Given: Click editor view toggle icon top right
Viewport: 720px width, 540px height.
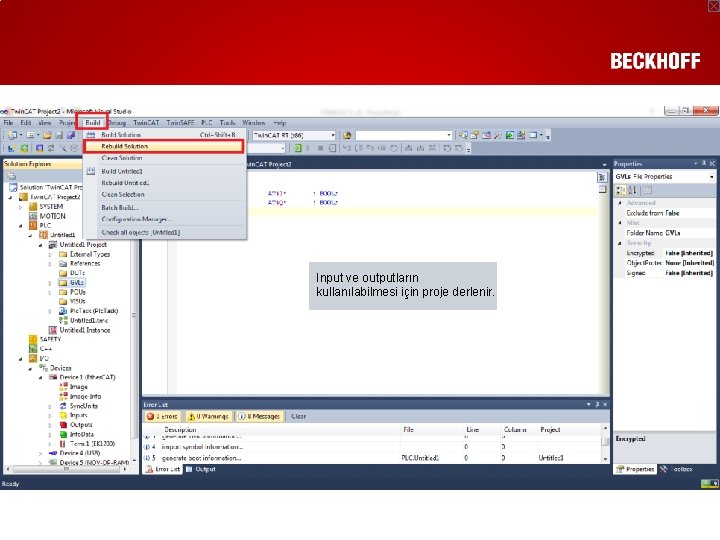Looking at the screenshot, I should point(602,177).
